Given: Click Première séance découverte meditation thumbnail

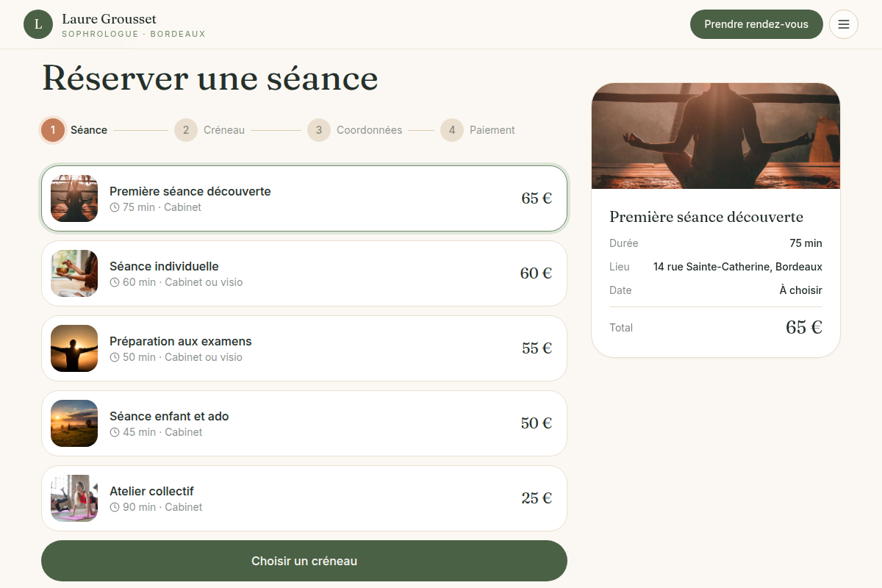Looking at the screenshot, I should point(74,198).
